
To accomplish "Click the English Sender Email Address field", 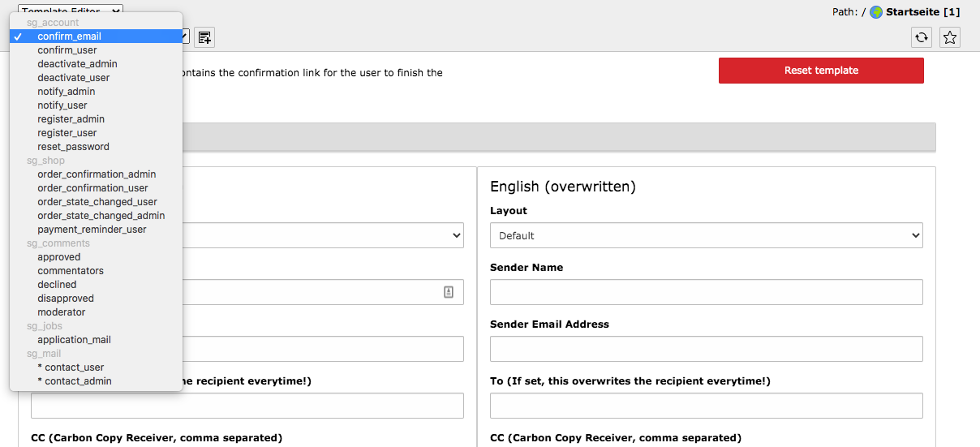I will coord(707,349).
